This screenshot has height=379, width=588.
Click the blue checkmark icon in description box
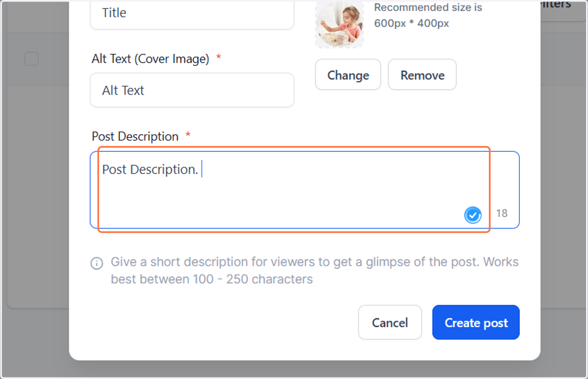click(473, 215)
